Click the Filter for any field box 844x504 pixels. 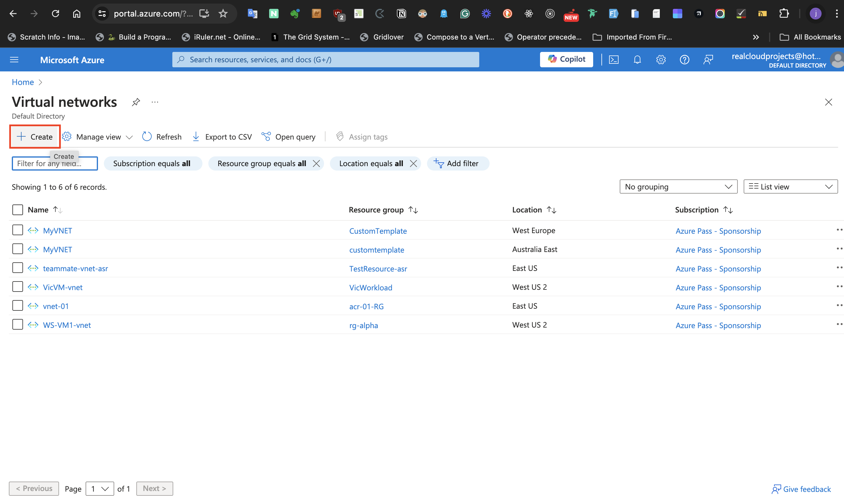54,164
